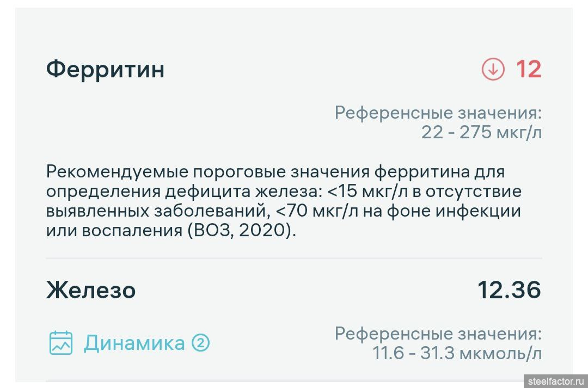Click the (ВОЗ, 2020) citation

tap(242, 230)
